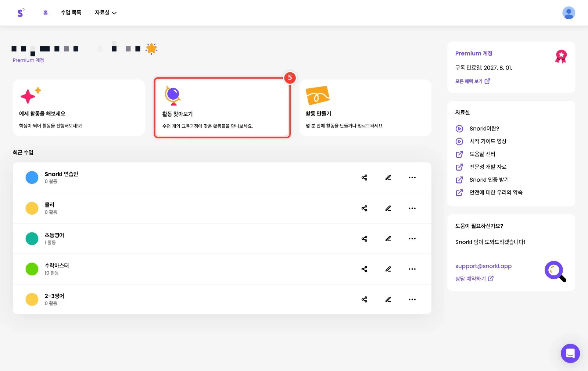The image size is (588, 371).
Task: Open the 전문성 개발 자료 link
Action: pyautogui.click(x=481, y=167)
